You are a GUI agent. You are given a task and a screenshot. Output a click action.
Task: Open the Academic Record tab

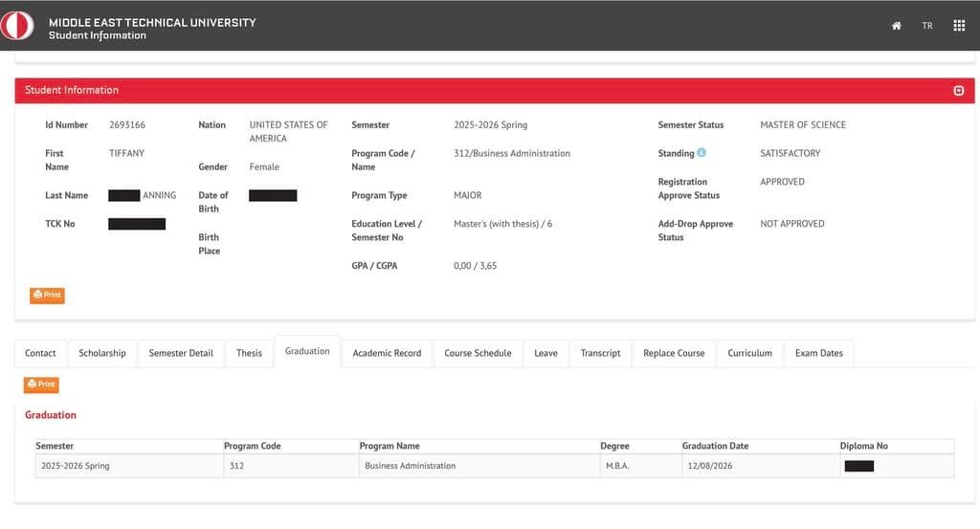[387, 354]
